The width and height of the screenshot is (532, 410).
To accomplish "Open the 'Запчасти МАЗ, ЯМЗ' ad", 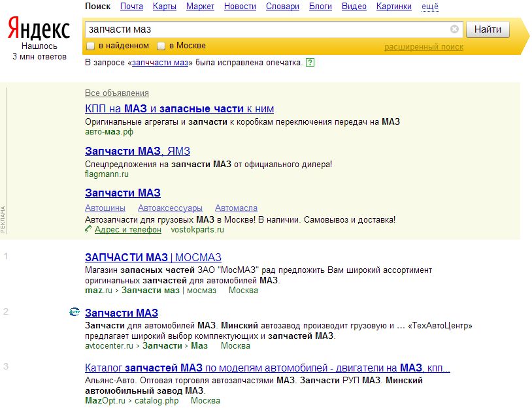I will click(137, 151).
